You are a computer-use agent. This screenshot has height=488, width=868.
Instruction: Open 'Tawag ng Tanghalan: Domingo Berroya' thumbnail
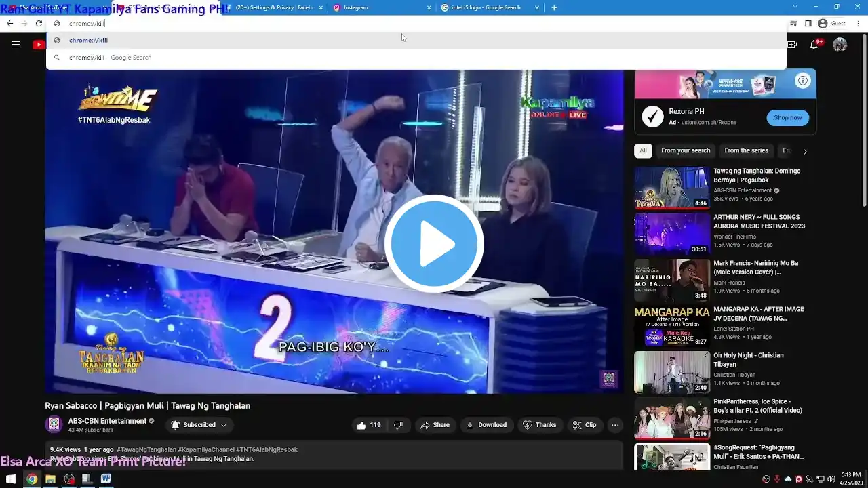click(x=672, y=188)
